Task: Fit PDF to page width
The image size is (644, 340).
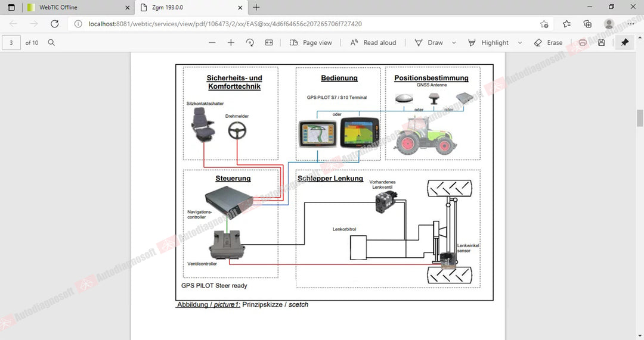Action: click(x=269, y=43)
